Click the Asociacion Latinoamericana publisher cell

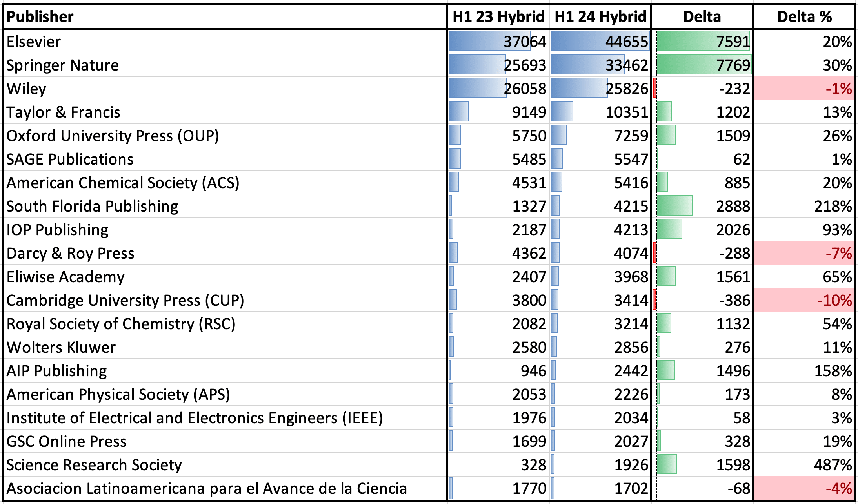225,488
